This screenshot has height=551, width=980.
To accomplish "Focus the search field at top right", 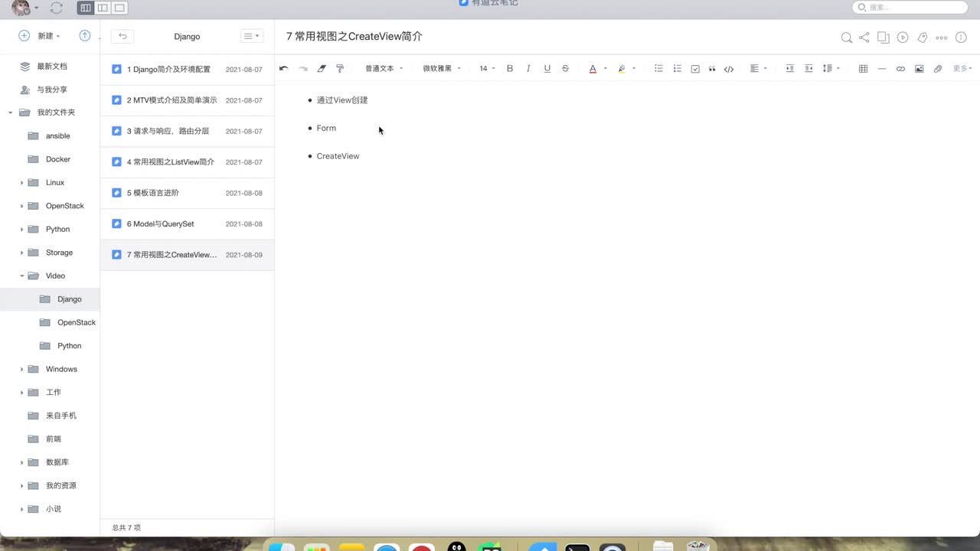I will tap(910, 7).
